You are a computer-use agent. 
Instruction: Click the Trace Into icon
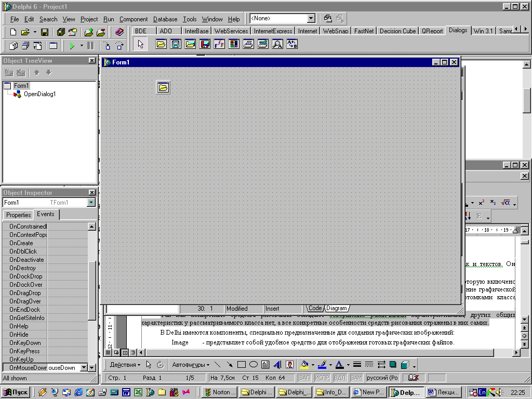[x=107, y=46]
